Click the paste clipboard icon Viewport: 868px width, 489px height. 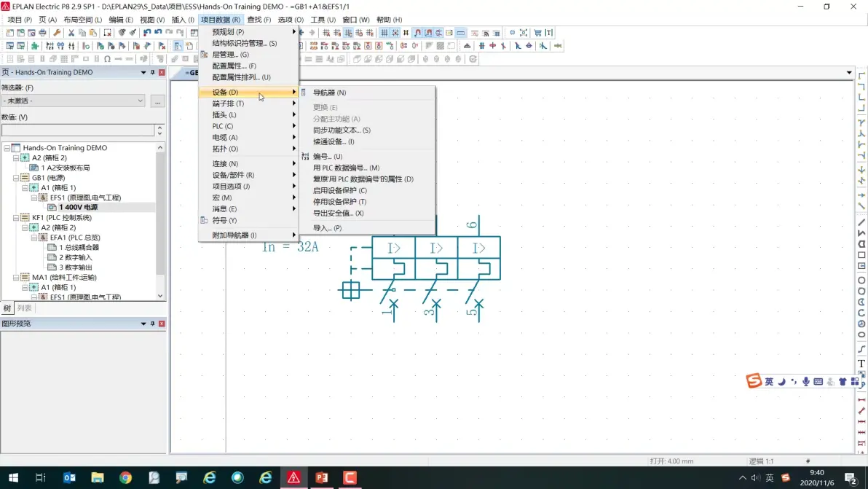click(x=93, y=33)
